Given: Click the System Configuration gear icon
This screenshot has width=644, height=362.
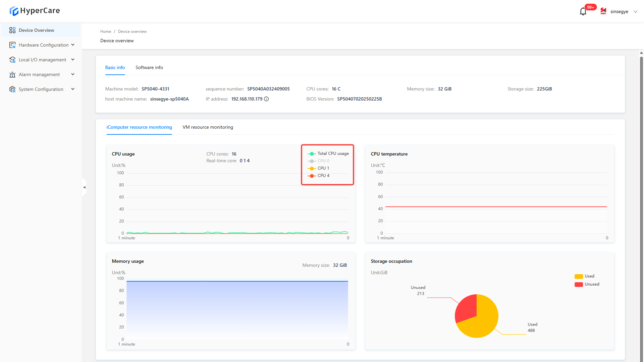Looking at the screenshot, I should point(12,89).
